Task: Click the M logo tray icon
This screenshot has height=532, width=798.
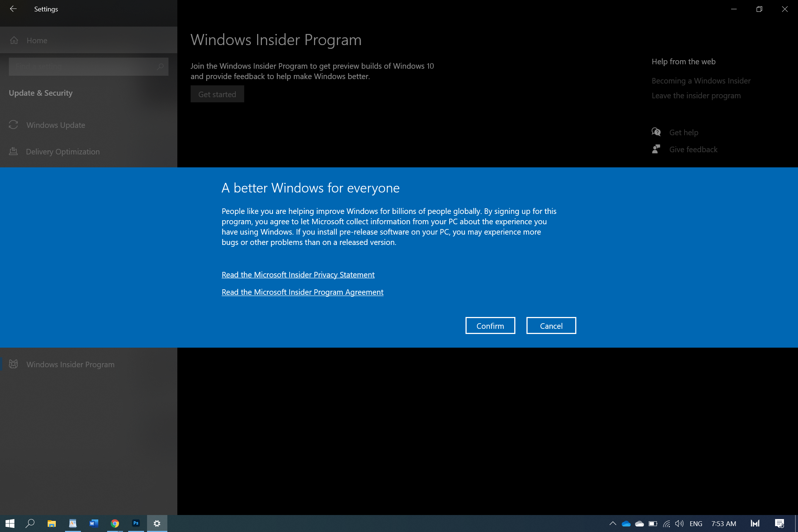Action: pos(755,524)
